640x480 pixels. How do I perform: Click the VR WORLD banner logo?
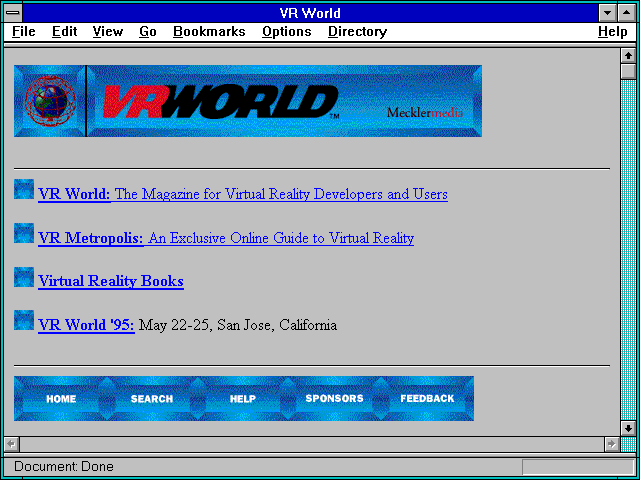[220, 102]
